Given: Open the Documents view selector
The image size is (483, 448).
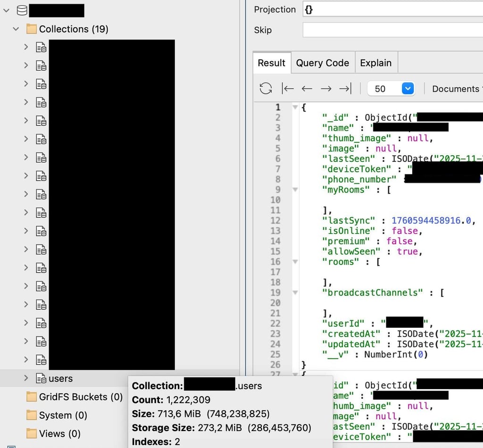Looking at the screenshot, I should (457, 89).
